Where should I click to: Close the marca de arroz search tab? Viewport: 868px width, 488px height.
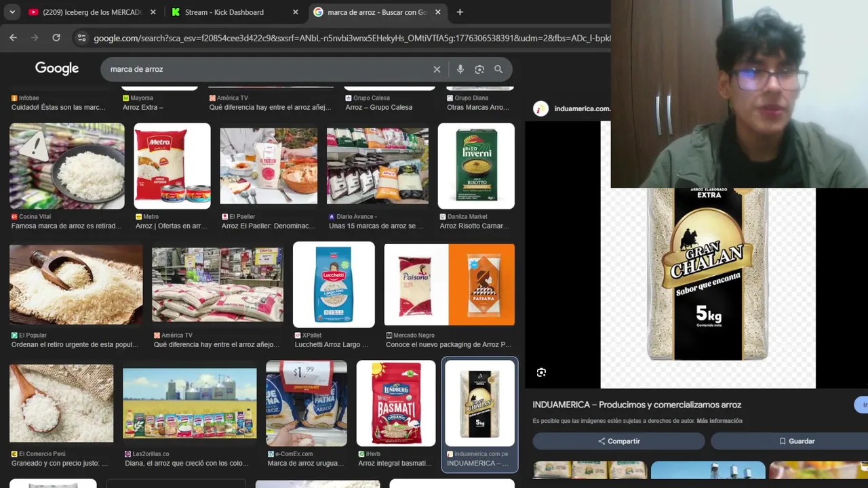tap(437, 12)
